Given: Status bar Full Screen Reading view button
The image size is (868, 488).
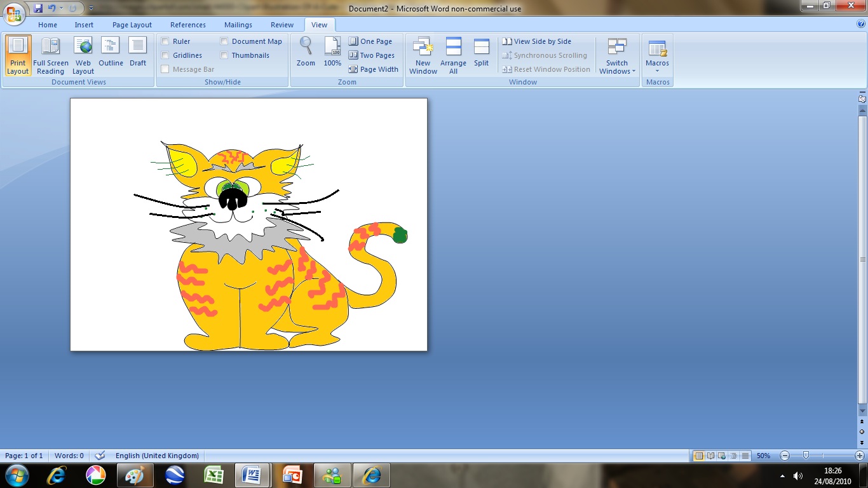Looking at the screenshot, I should point(711,456).
